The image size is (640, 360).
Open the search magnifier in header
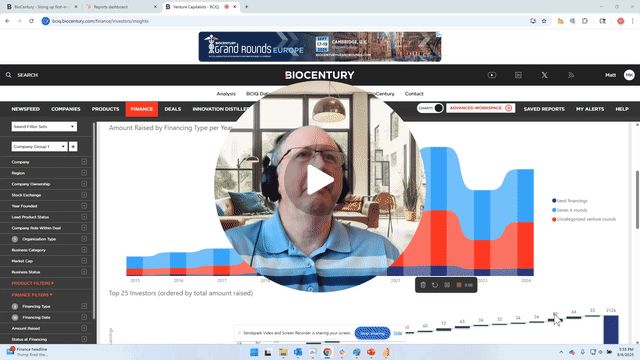pos(9,75)
